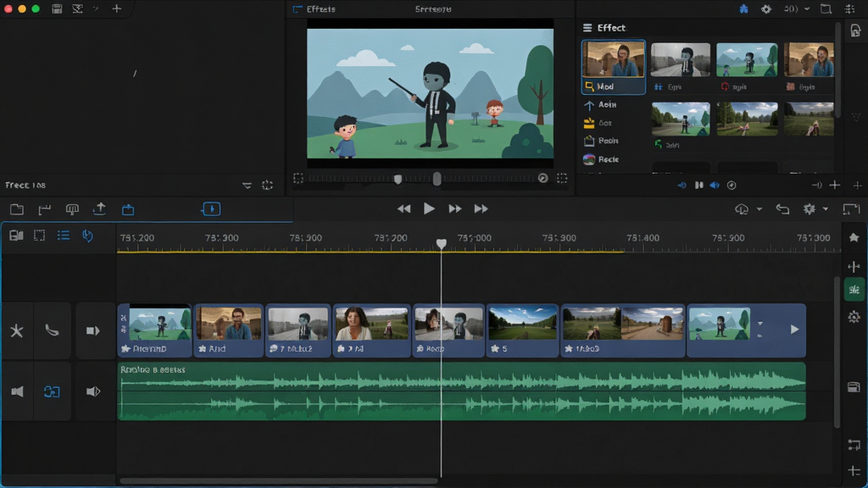Click the target crosshair icon in the left panel footer
The image size is (868, 488).
267,186
